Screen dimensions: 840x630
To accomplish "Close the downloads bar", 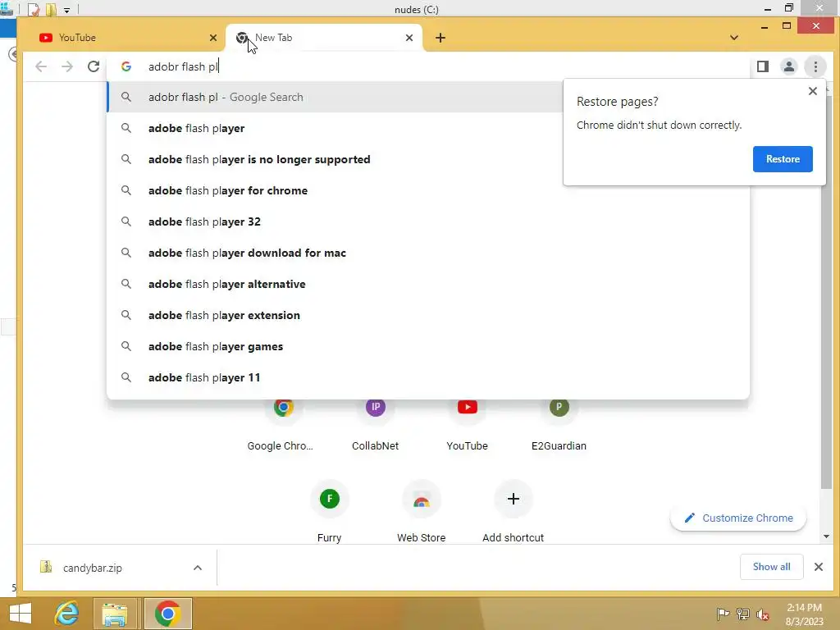I will (818, 567).
